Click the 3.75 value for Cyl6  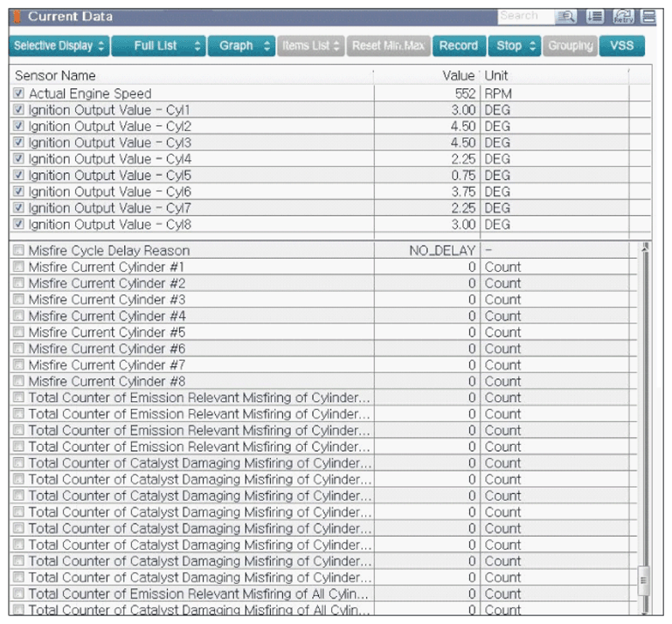coord(463,191)
